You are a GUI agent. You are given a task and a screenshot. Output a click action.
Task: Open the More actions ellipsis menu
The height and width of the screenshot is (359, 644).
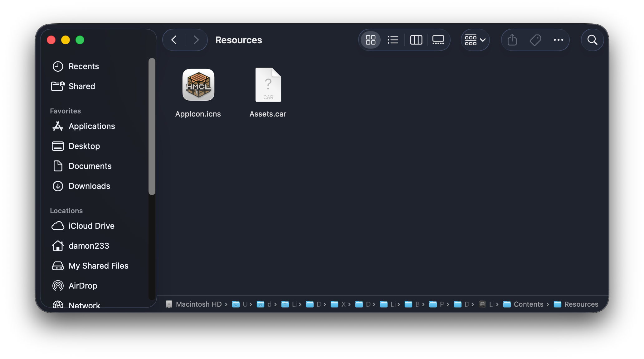[558, 40]
